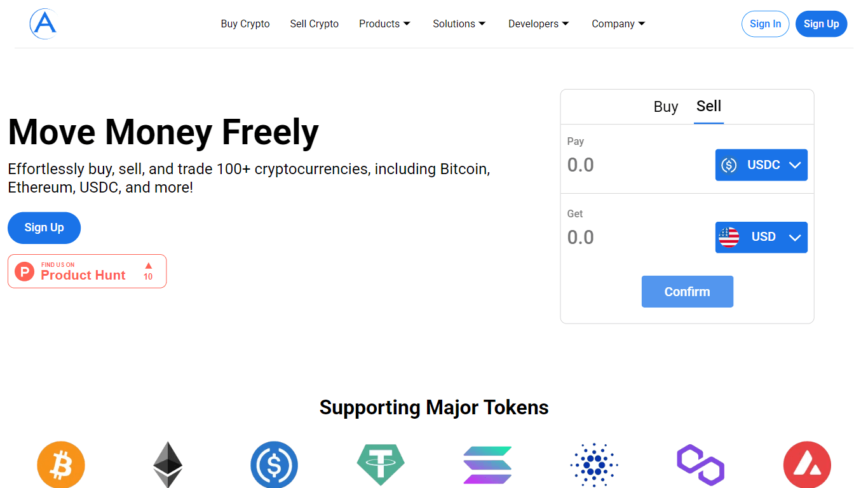Click the blue A logo in header
868x488 pixels.
pyautogui.click(x=43, y=24)
